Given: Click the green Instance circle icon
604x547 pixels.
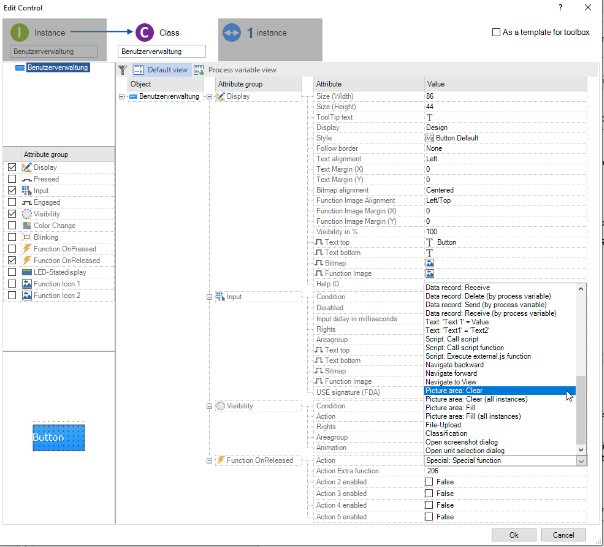Looking at the screenshot, I should [x=19, y=33].
